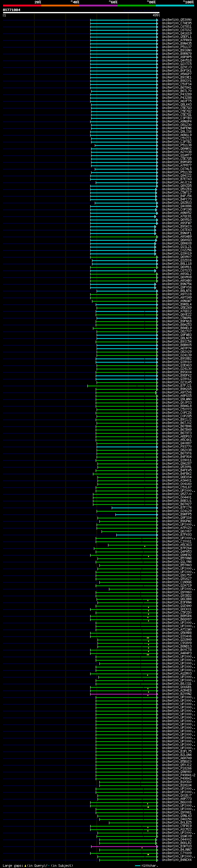The image size is (197, 868).
Task: Click the red 20% identity legend segment
Action: click(22, 6)
